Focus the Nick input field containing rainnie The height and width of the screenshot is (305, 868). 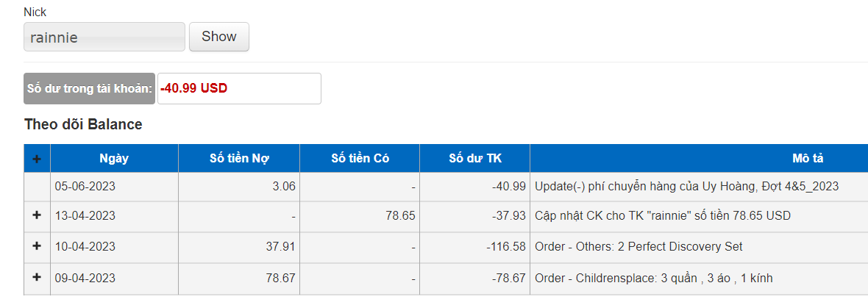coord(104,37)
